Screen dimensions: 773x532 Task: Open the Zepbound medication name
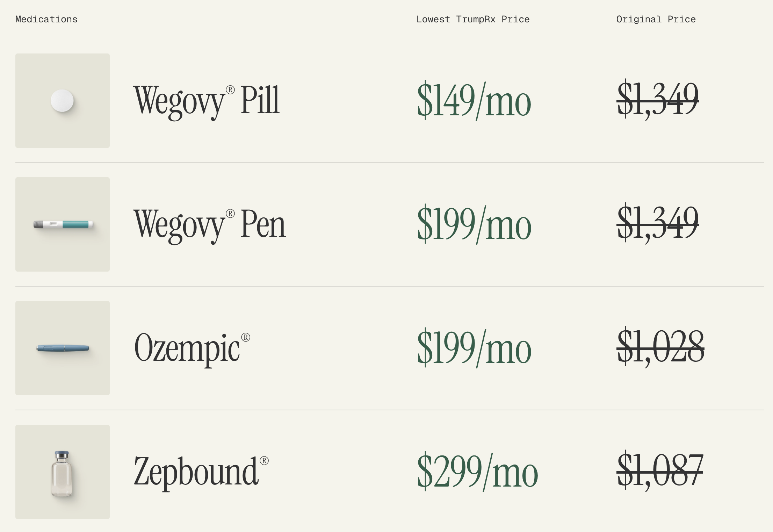pos(201,472)
